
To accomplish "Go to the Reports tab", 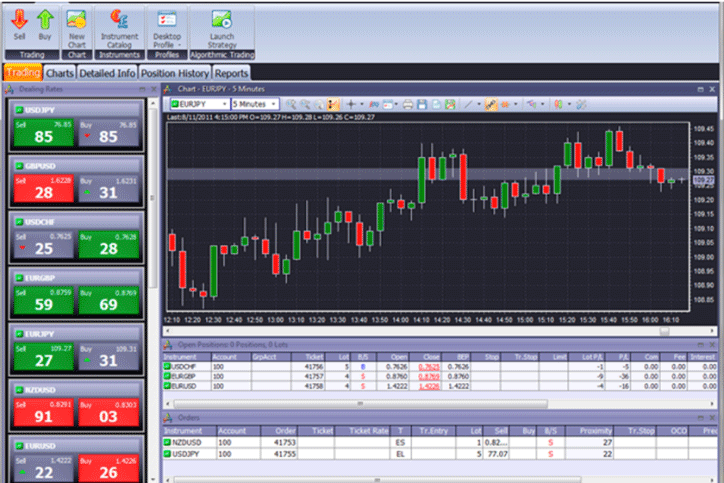I will tap(230, 73).
